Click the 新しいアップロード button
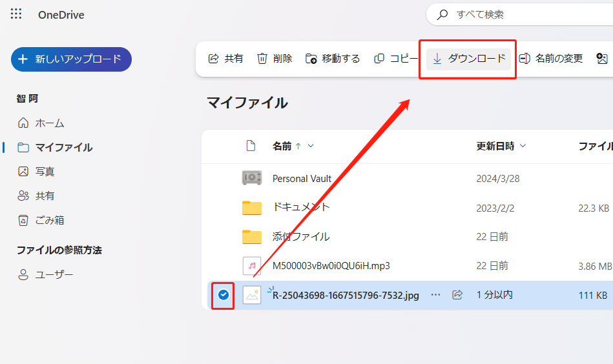 (71, 59)
